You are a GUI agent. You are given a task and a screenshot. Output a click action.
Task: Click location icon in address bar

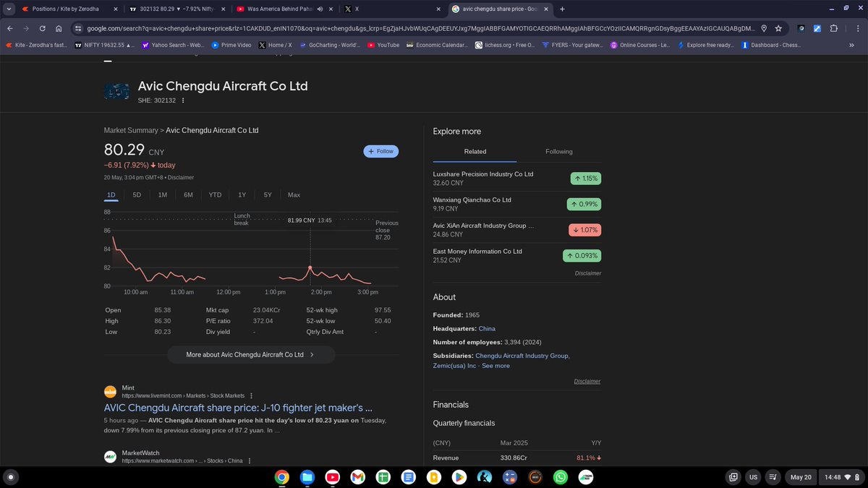(x=764, y=28)
